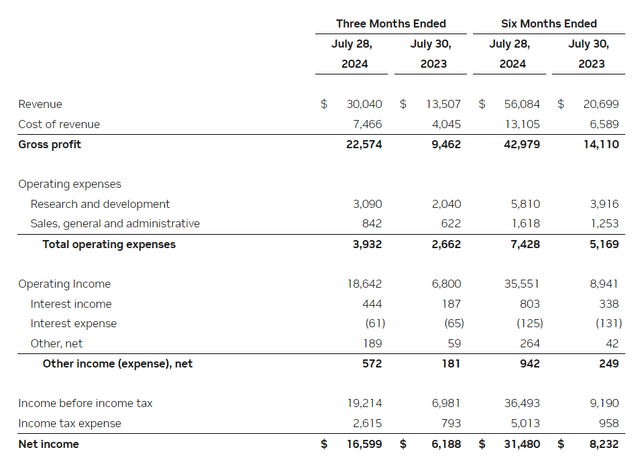Select the Interest expense label
The image size is (640, 458).
pyautogui.click(x=73, y=323)
